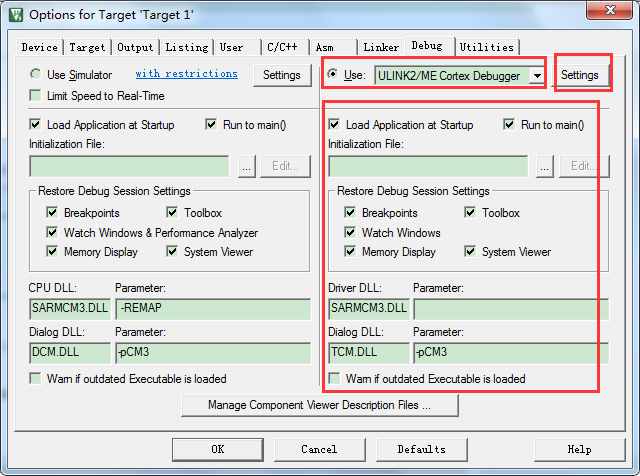Click the DCM.DLL dialog DLL field
The width and height of the screenshot is (640, 476).
pyautogui.click(x=70, y=352)
